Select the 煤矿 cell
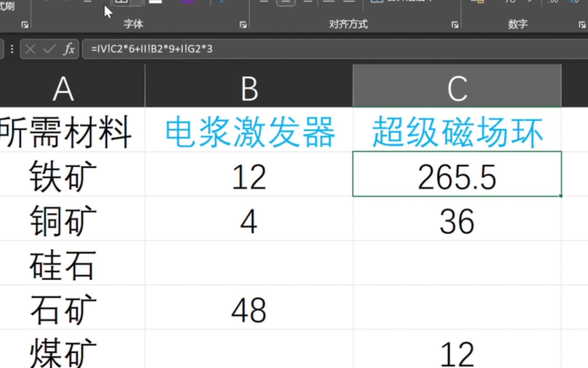588x368 pixels. pos(72,349)
